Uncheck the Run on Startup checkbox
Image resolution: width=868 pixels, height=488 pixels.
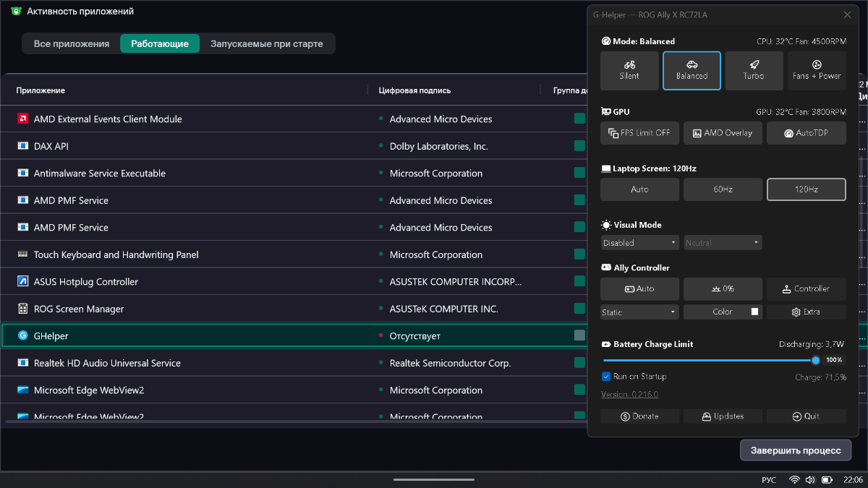pos(606,377)
